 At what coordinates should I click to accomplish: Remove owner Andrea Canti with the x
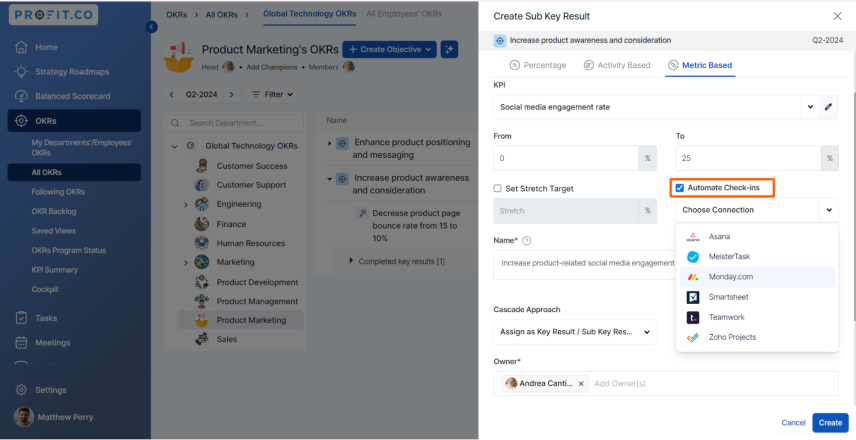point(581,384)
